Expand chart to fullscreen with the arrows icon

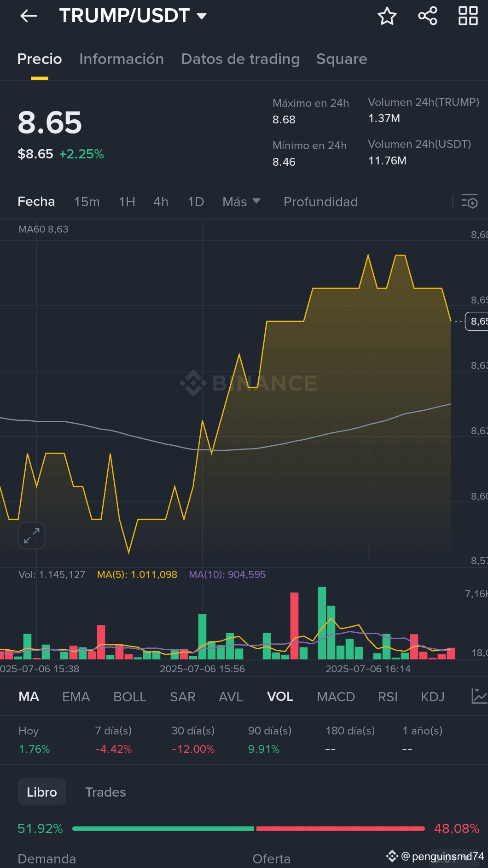pyautogui.click(x=32, y=536)
